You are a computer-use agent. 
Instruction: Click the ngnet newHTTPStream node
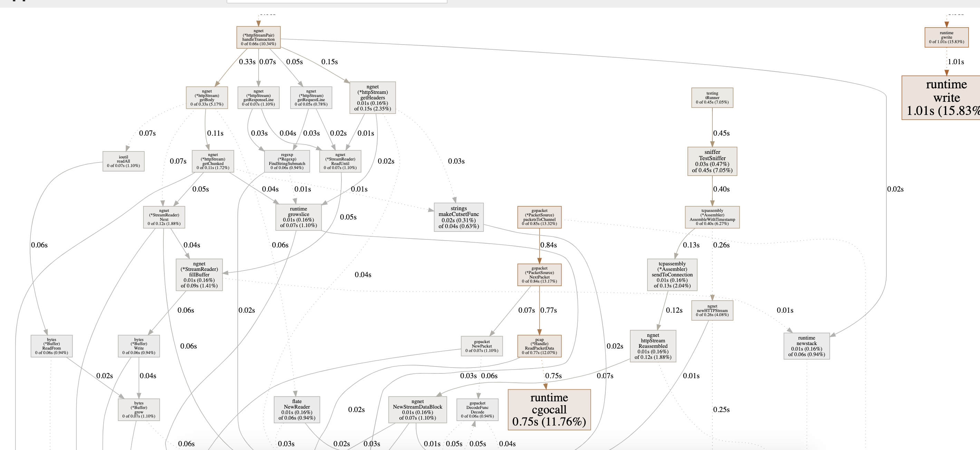[712, 311]
